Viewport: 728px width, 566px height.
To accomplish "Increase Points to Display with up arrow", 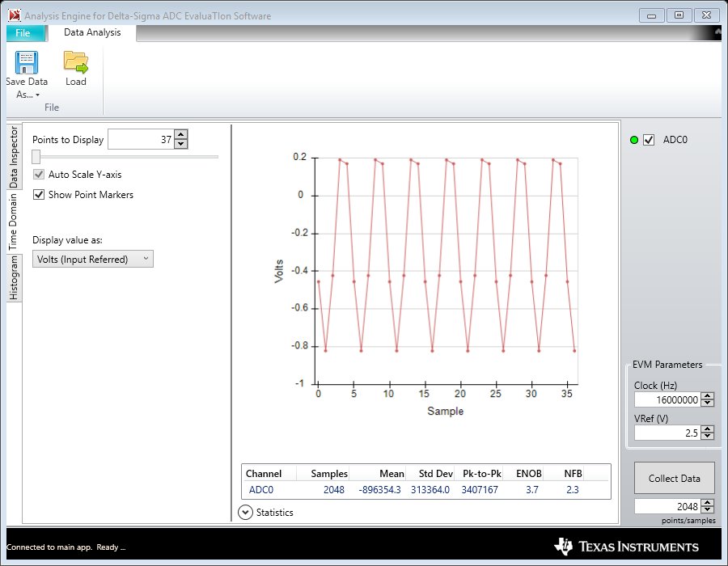I will (x=181, y=134).
